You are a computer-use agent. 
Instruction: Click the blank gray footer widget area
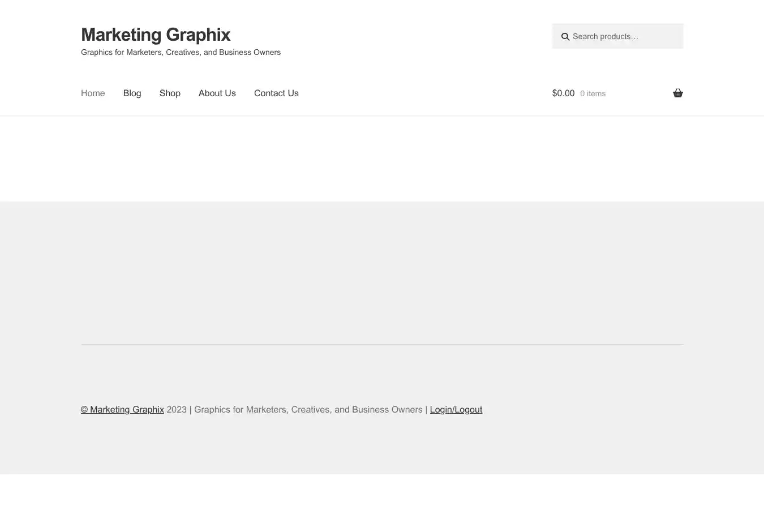tap(382, 272)
